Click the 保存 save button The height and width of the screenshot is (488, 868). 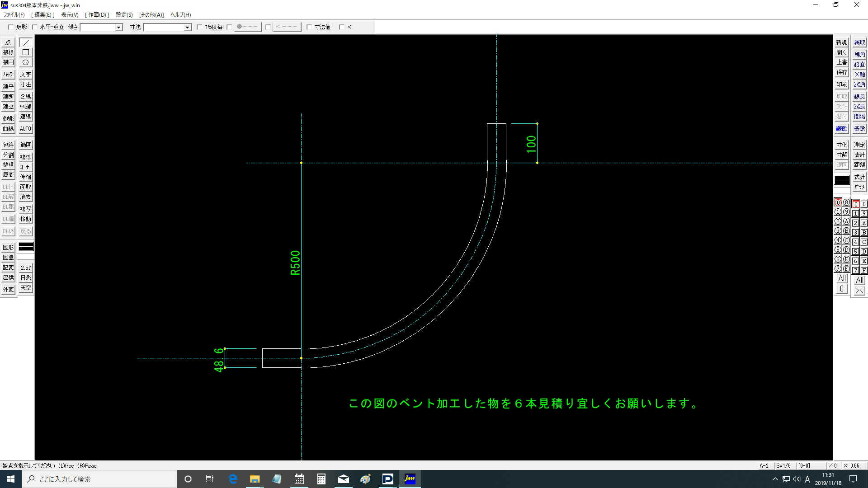(x=841, y=72)
